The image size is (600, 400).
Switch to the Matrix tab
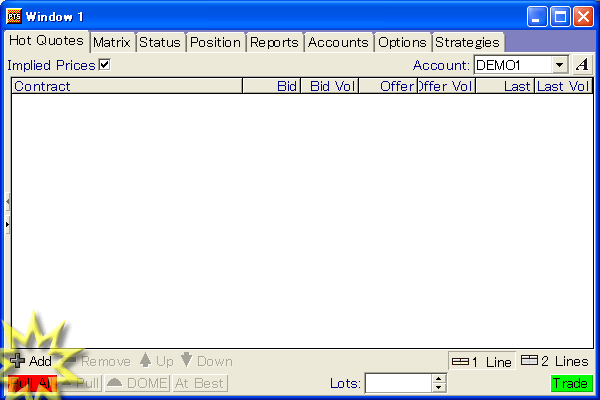tap(112, 42)
